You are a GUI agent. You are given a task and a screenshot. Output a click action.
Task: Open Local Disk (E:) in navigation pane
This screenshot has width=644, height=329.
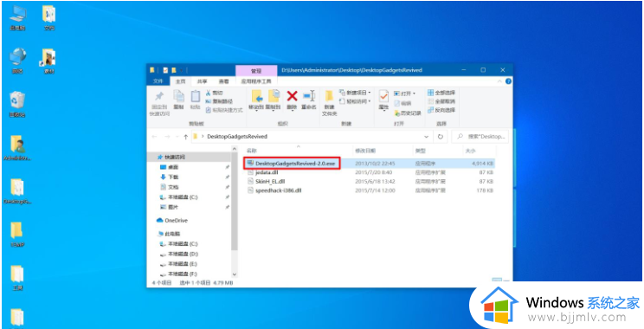(x=183, y=264)
